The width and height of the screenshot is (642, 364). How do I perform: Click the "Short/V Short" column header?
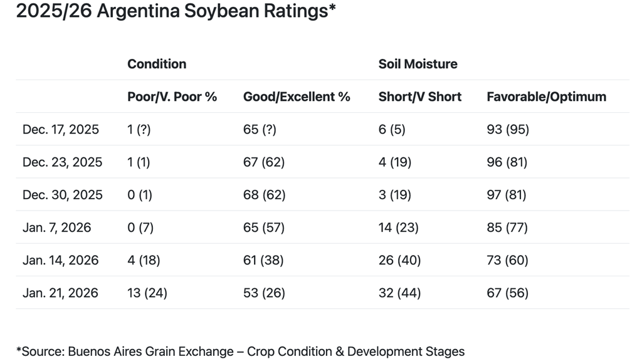[419, 96]
